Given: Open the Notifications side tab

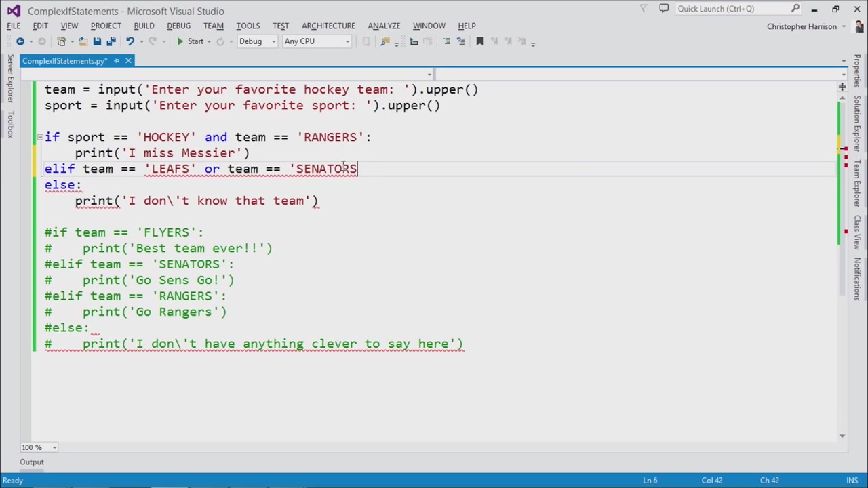Looking at the screenshot, I should tap(857, 279).
